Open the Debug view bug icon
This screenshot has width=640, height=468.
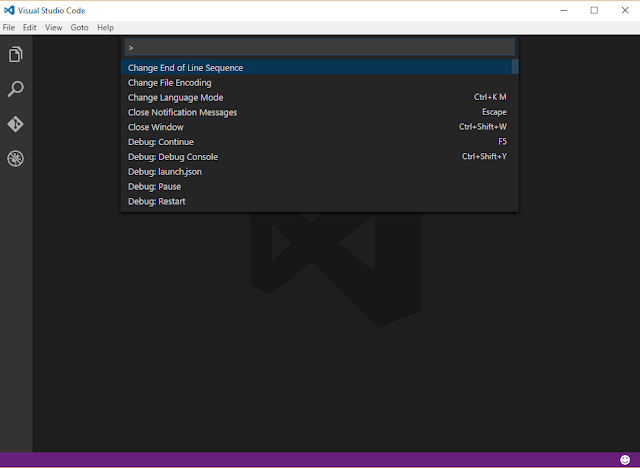(x=16, y=159)
